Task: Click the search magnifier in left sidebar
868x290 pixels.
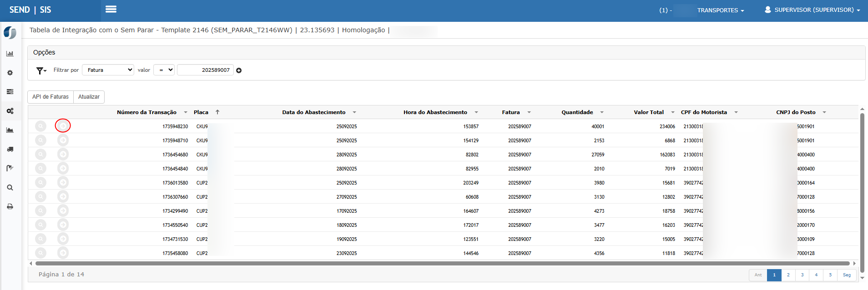Action: point(10,187)
